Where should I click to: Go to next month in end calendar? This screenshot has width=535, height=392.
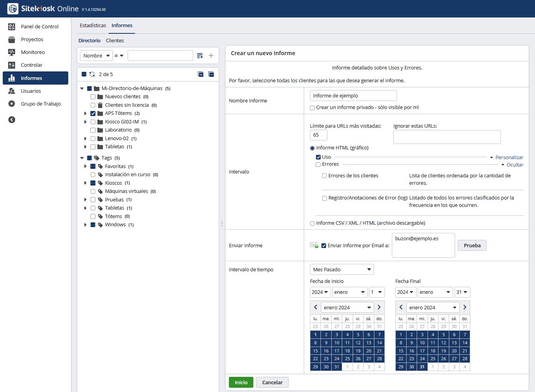click(x=464, y=307)
